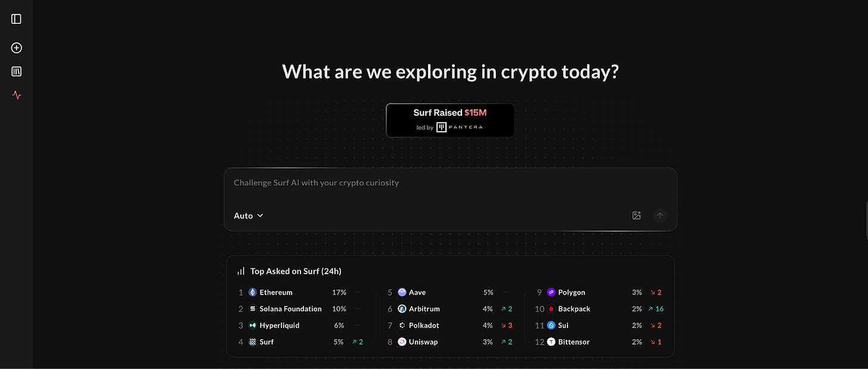
Task: Click the Bittensor icon next to rank 12
Action: click(551, 342)
